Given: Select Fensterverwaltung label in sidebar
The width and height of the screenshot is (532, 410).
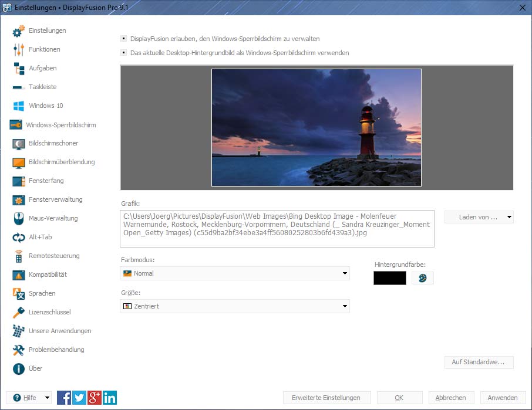Looking at the screenshot, I should 56,199.
